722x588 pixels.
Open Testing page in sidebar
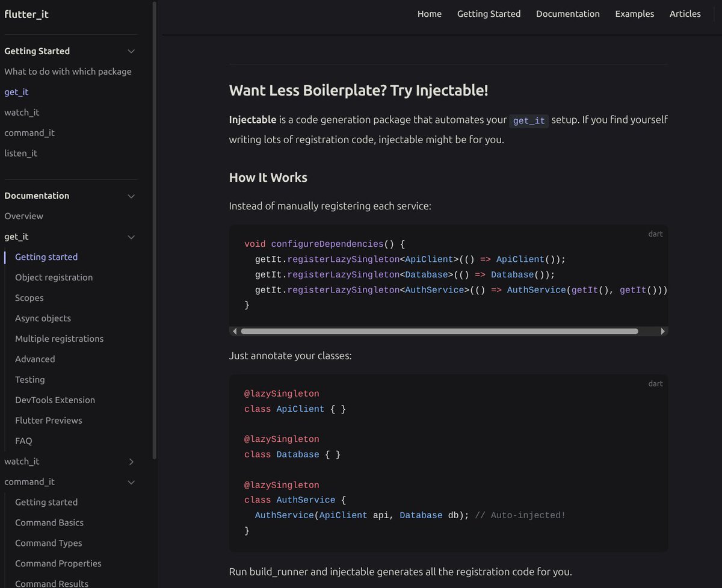click(29, 380)
